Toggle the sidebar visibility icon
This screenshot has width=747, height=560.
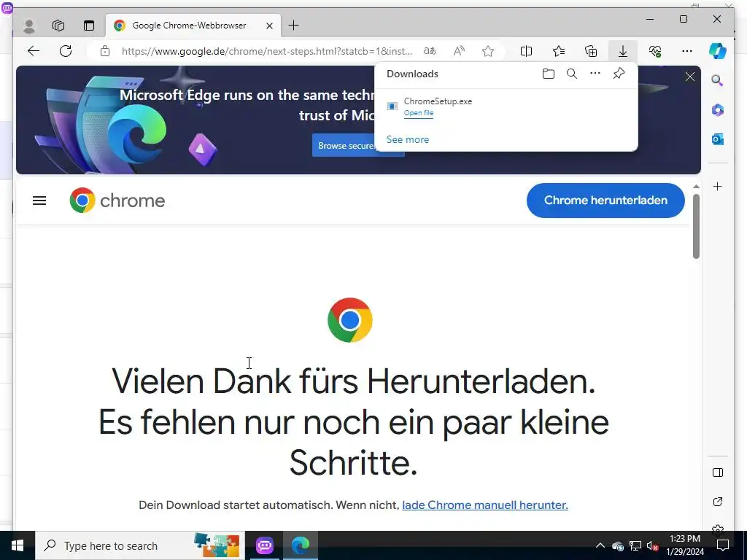pyautogui.click(x=718, y=472)
